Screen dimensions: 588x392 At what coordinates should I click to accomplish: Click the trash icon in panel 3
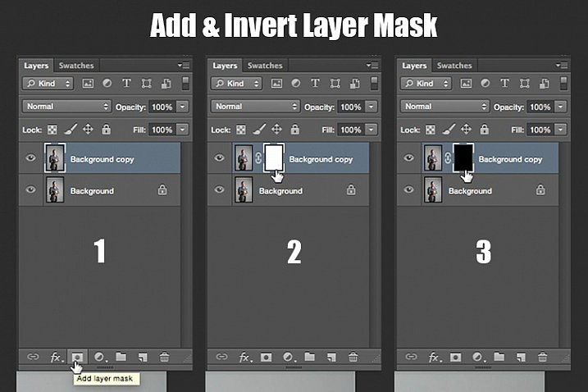(542, 358)
